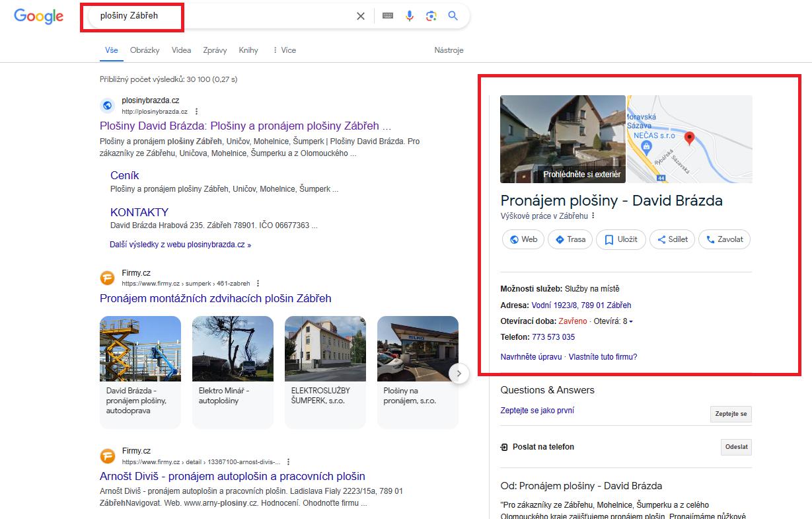
Task: Open Elektro Minář autoplošiny thumbnail
Action: 233,348
